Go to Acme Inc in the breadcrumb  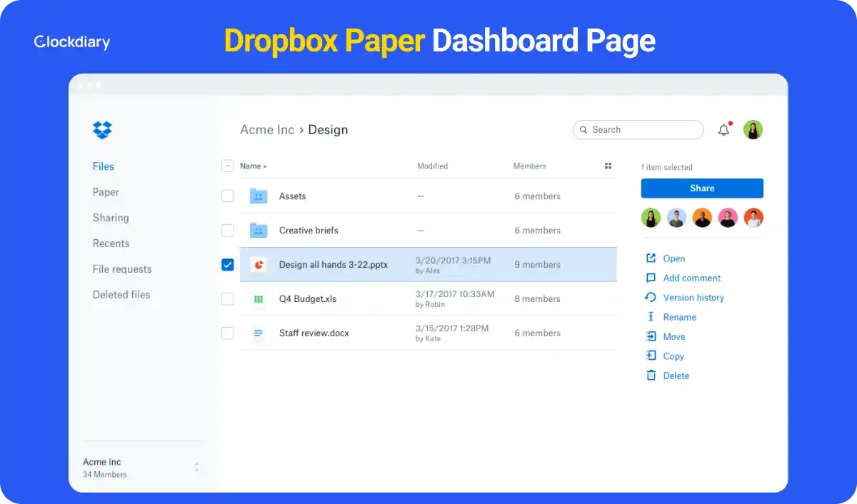coord(267,130)
